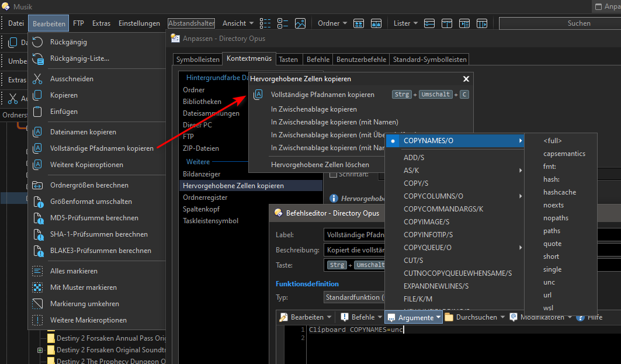Open the Datei menu
This screenshot has width=621, height=364.
click(x=16, y=23)
